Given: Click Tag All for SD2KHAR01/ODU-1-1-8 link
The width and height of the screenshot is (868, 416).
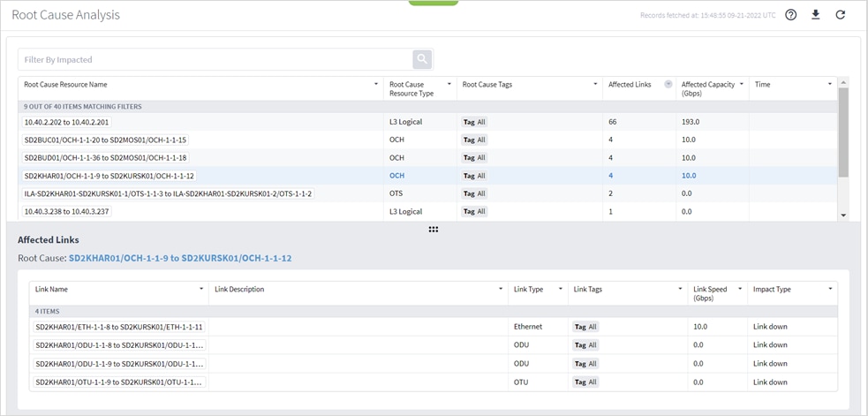Looking at the screenshot, I should (585, 345).
